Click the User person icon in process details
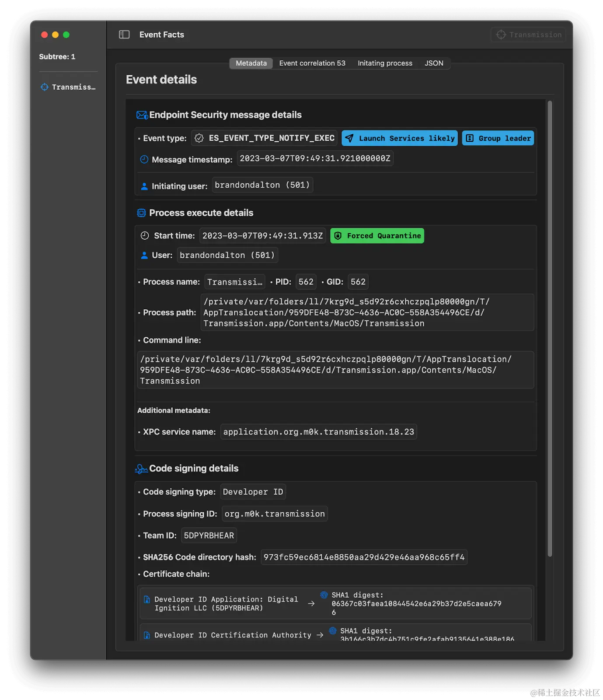 pos(144,255)
